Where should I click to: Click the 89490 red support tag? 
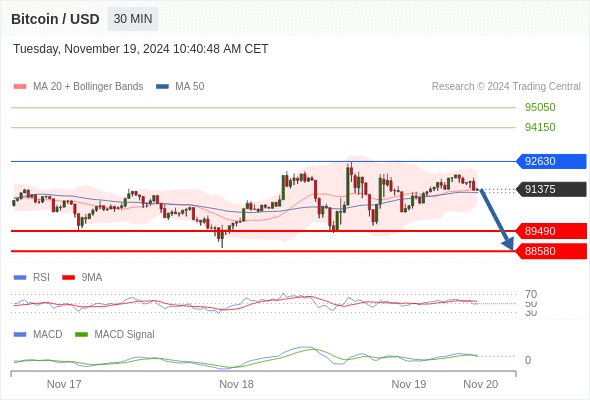[x=551, y=231]
